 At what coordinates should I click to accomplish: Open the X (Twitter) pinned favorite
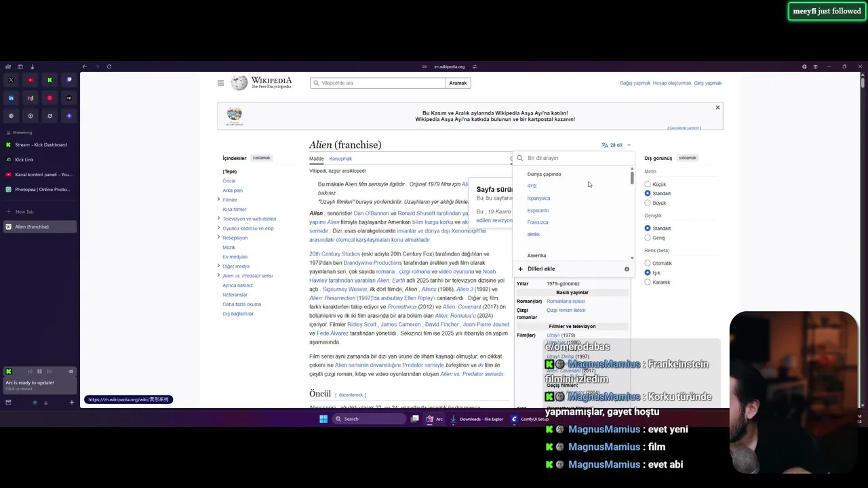[11, 80]
